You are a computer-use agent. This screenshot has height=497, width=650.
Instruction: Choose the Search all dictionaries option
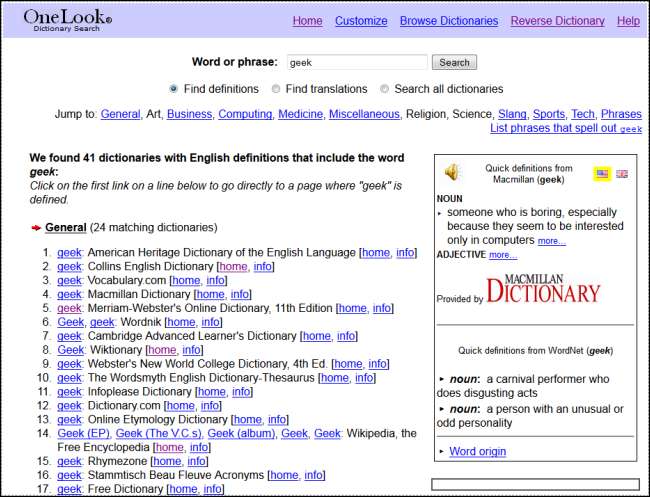[385, 89]
